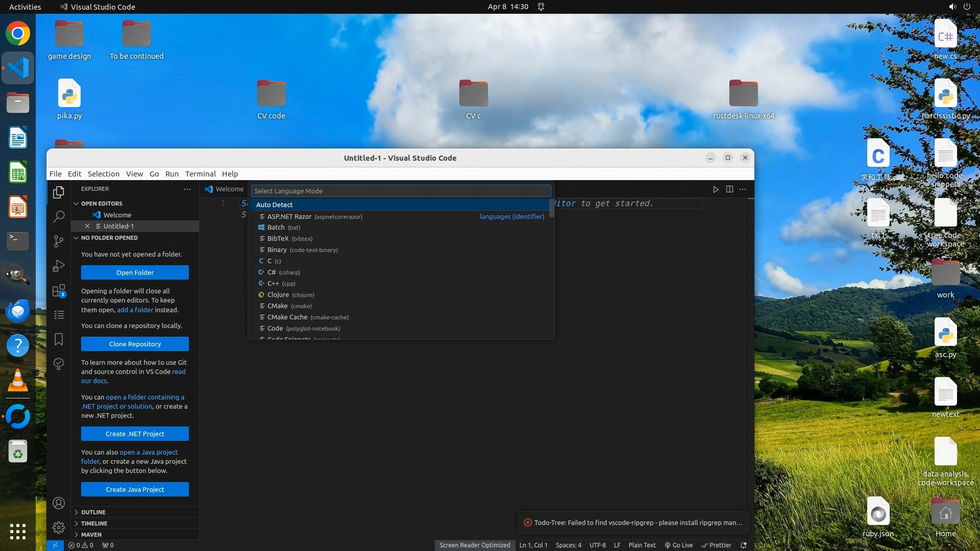
Task: Click the Clone Repository button
Action: (135, 344)
